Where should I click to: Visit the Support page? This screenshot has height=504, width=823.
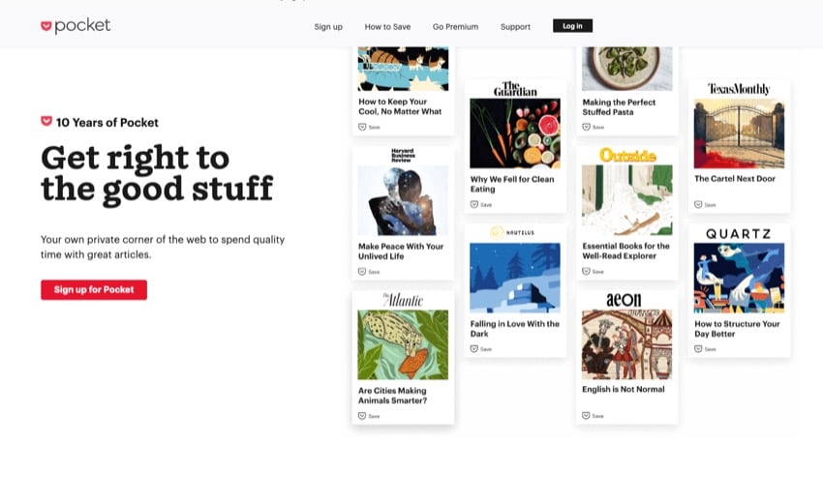pos(515,27)
